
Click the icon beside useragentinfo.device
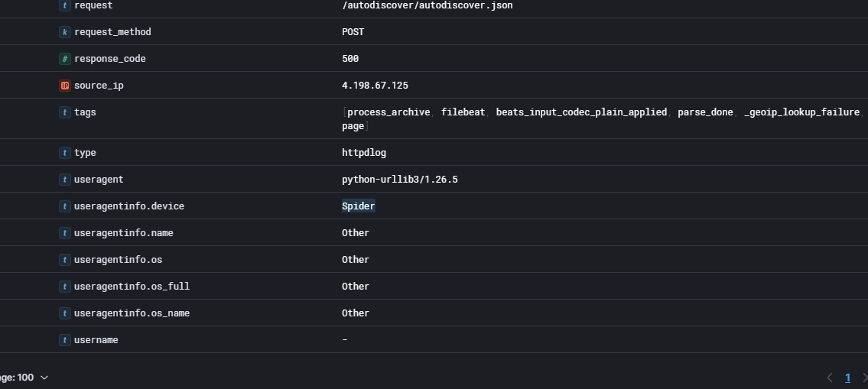[x=65, y=206]
